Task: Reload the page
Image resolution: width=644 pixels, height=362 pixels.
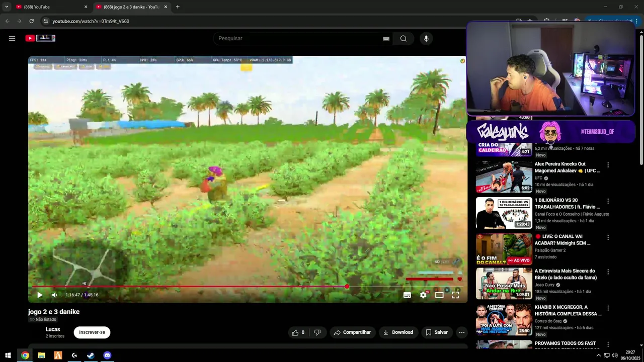Action: (31, 21)
